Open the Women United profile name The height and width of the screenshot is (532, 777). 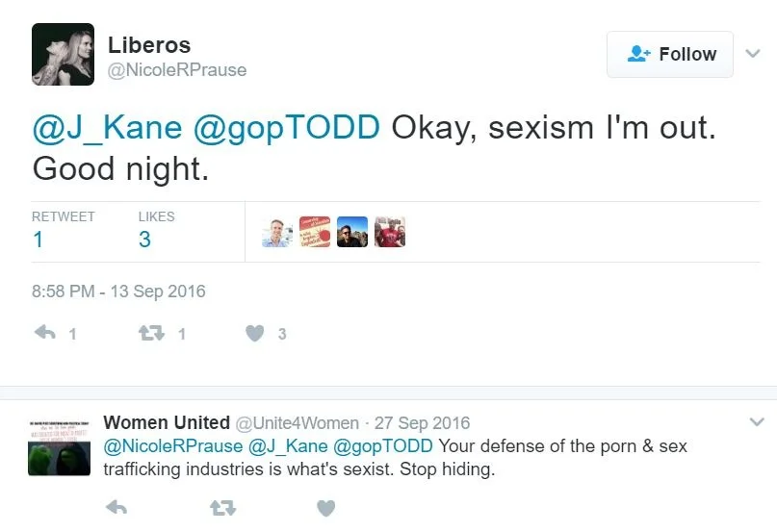click(x=166, y=422)
